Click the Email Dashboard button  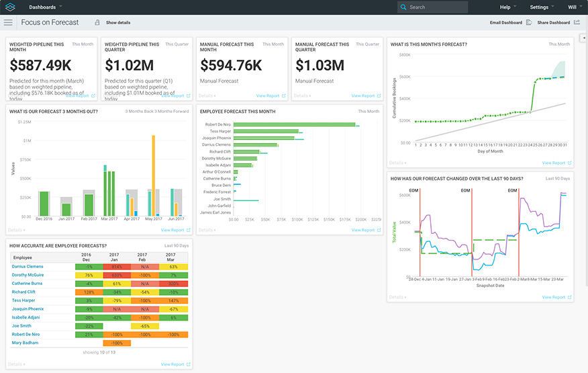coord(505,22)
